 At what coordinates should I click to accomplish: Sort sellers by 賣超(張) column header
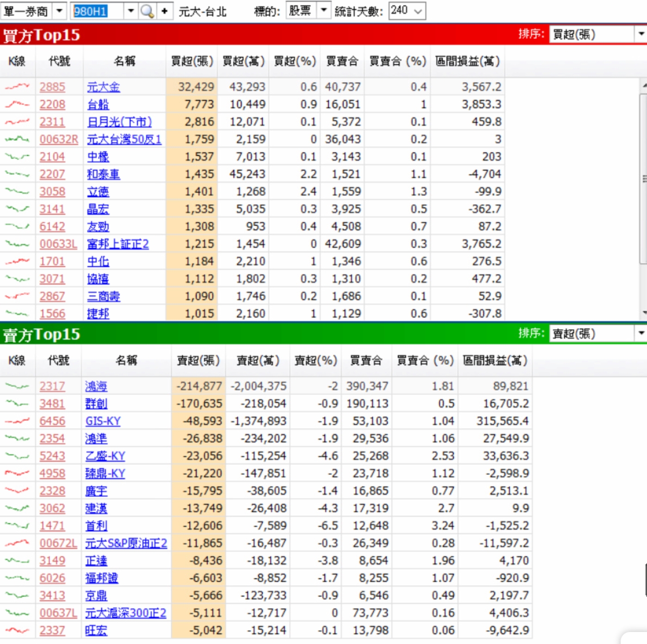(x=198, y=360)
